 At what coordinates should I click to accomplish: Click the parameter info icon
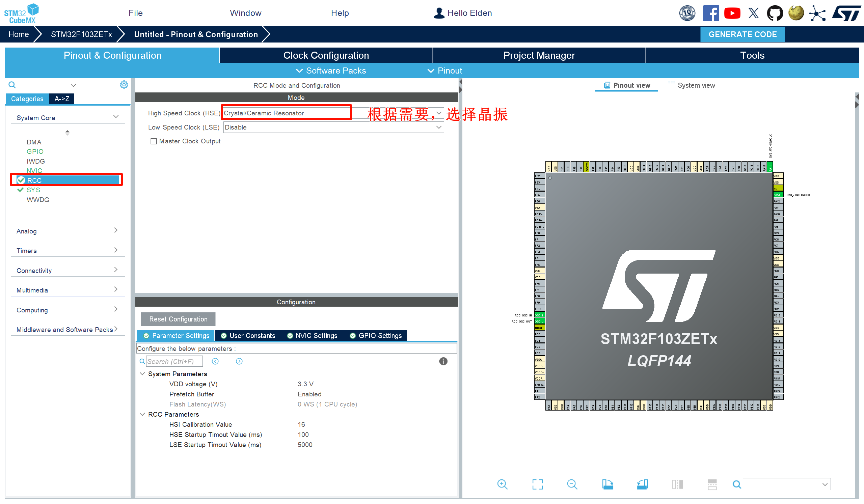pos(443,361)
